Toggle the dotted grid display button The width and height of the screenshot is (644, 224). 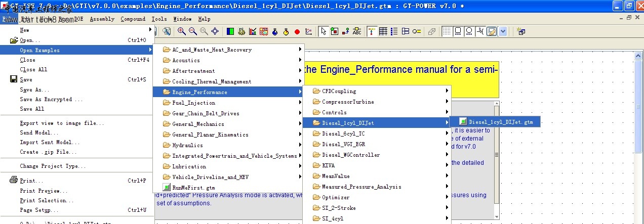point(447,31)
